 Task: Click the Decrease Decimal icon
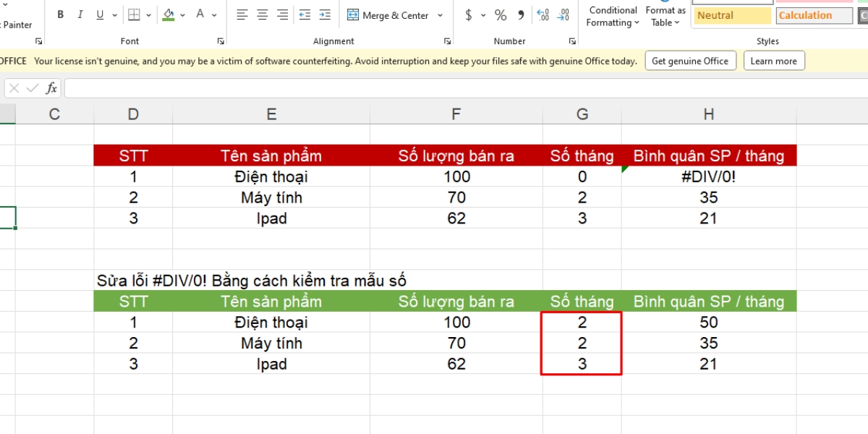pyautogui.click(x=563, y=14)
